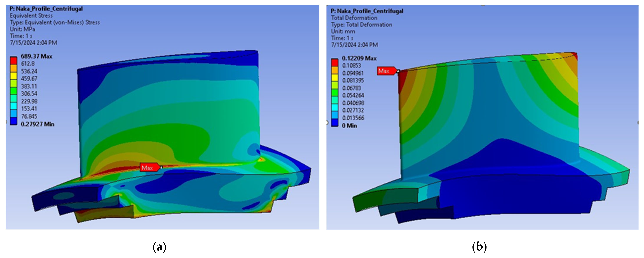Click the 0 Min deformation legend value
Viewport: 644px width, 258px height.
pos(349,126)
